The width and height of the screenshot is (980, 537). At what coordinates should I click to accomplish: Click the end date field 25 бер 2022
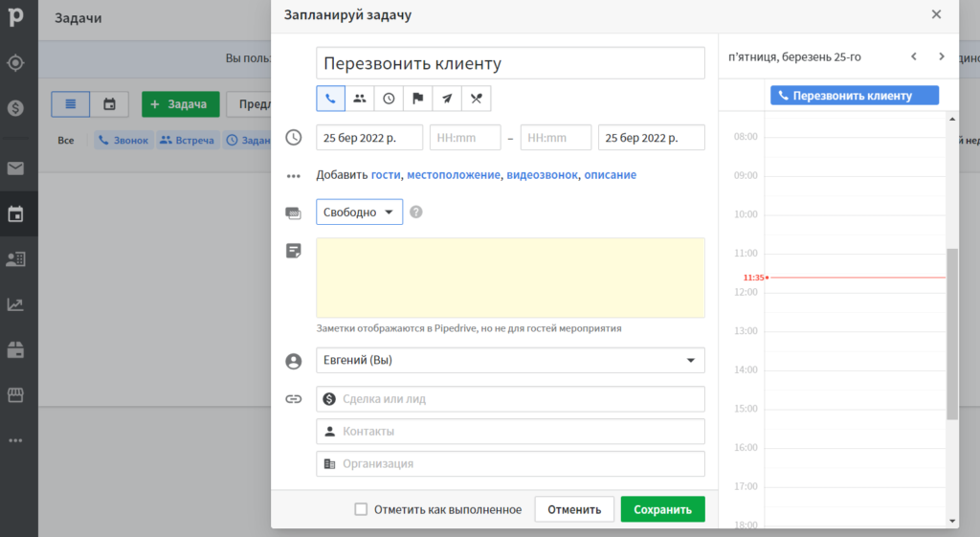tap(651, 138)
